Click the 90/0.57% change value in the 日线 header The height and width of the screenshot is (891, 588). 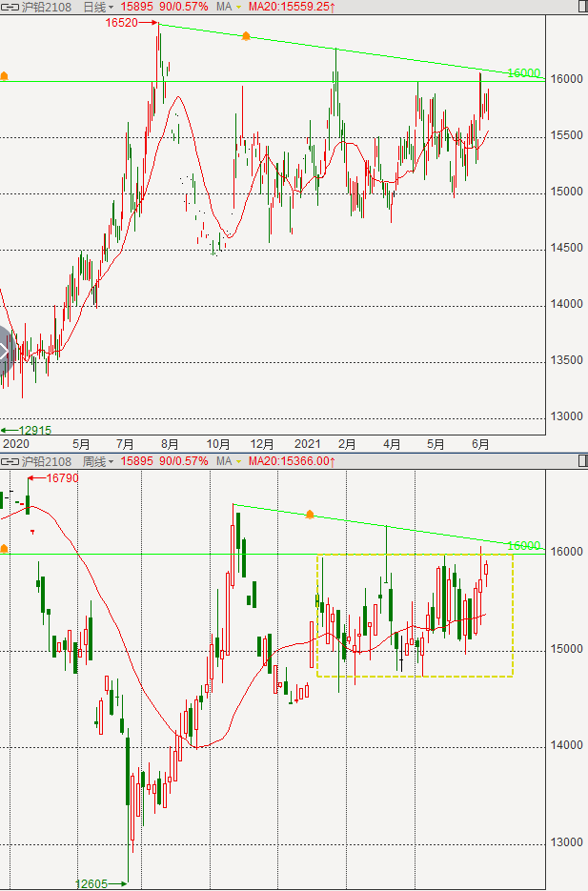[184, 7]
